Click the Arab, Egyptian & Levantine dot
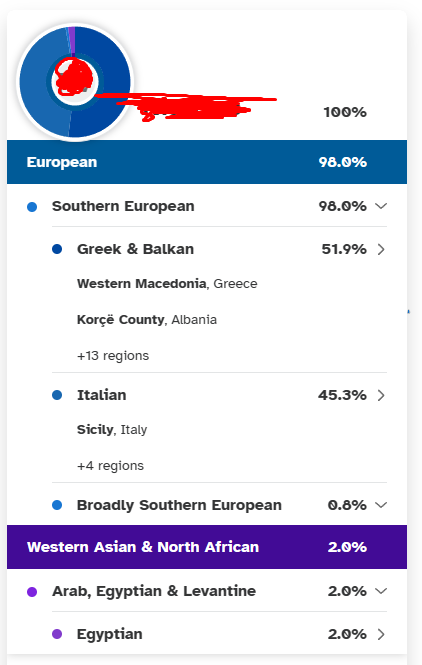Screen dimensions: 422x665 [x=32, y=592]
